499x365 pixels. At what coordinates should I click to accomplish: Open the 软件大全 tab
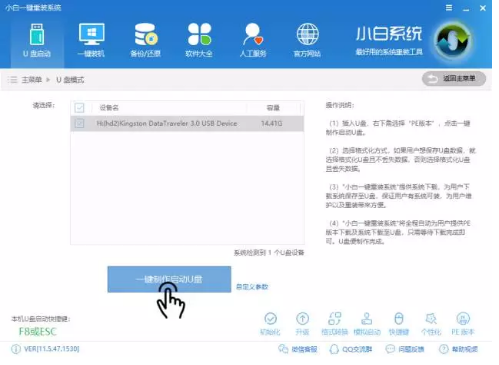pos(199,41)
